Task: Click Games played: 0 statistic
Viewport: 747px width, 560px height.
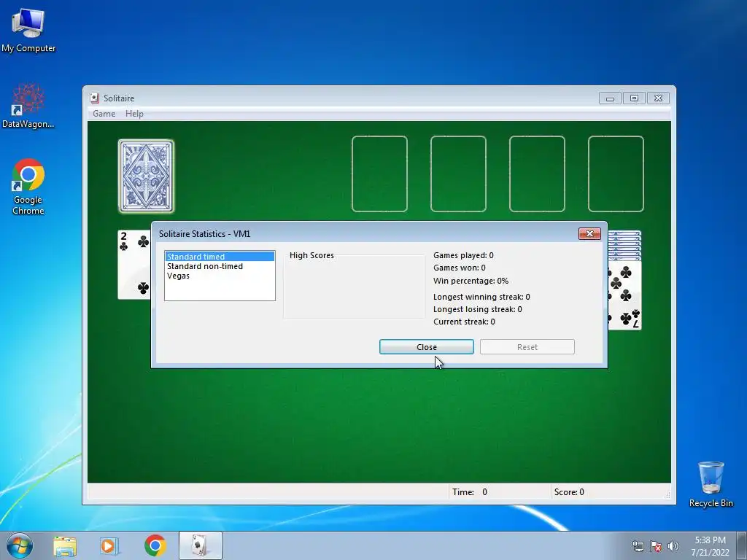Action: (463, 255)
